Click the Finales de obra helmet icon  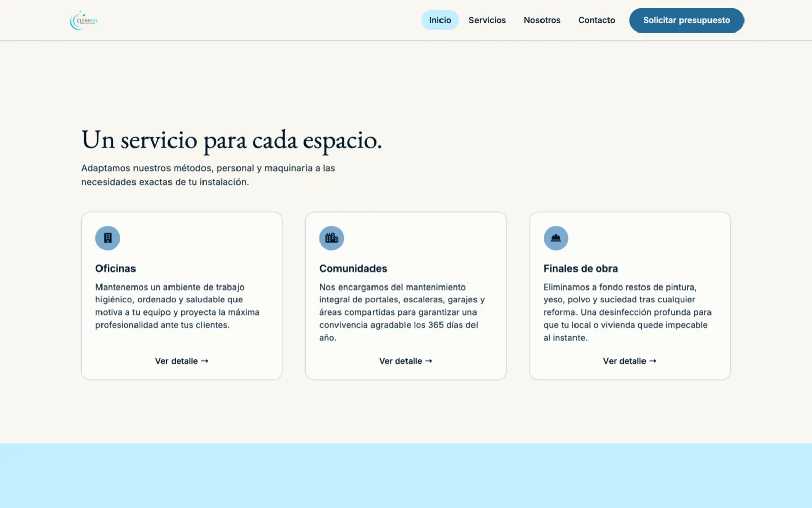click(556, 238)
